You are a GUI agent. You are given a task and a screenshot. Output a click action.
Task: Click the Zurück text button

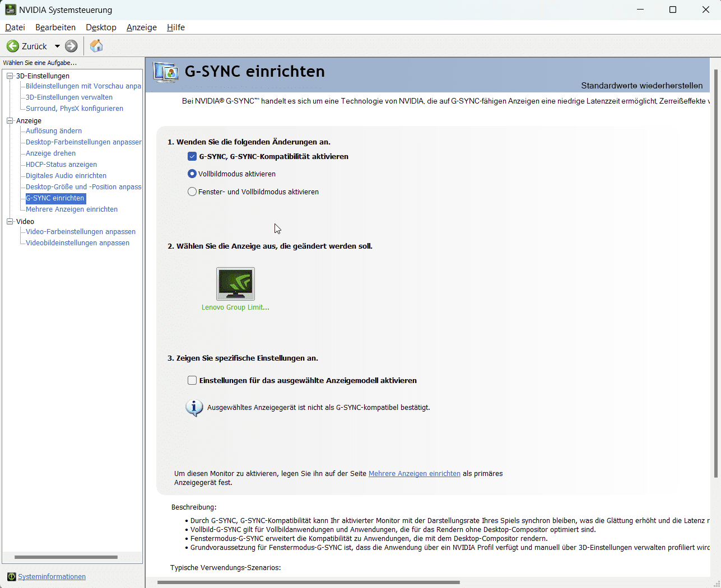click(x=34, y=46)
